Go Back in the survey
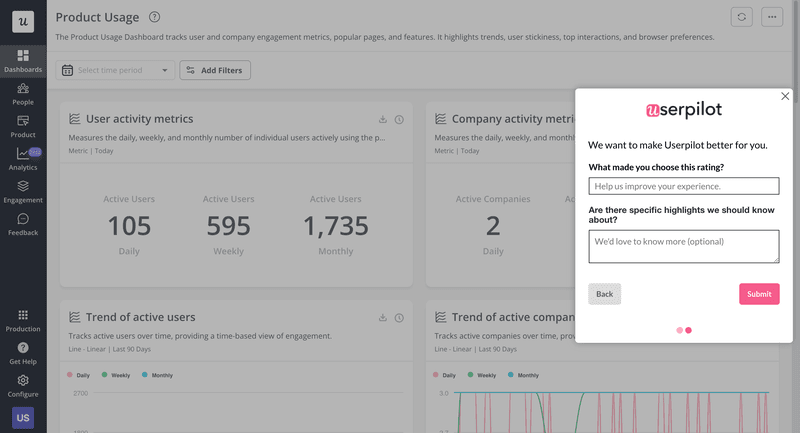The image size is (800, 433). point(604,294)
